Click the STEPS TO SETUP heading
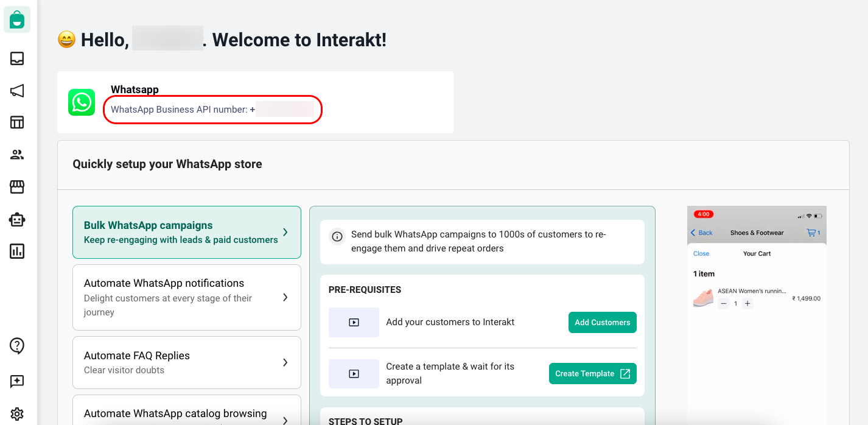868x425 pixels. click(x=365, y=421)
